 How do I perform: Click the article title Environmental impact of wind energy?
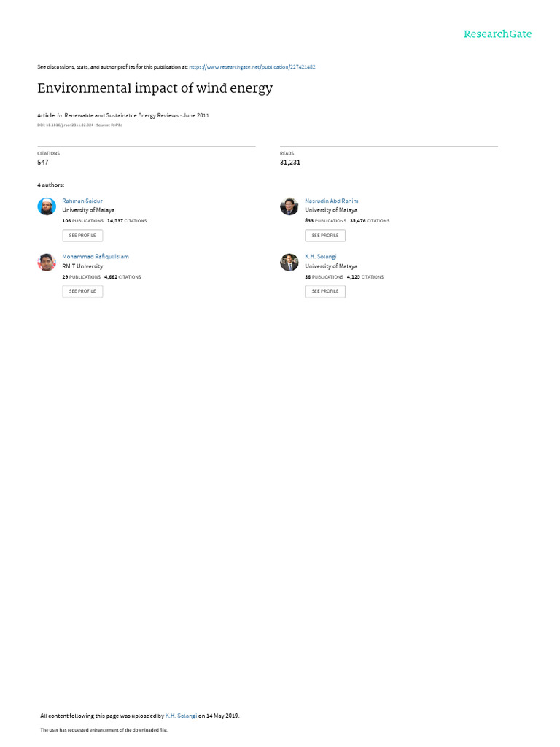[x=155, y=88]
